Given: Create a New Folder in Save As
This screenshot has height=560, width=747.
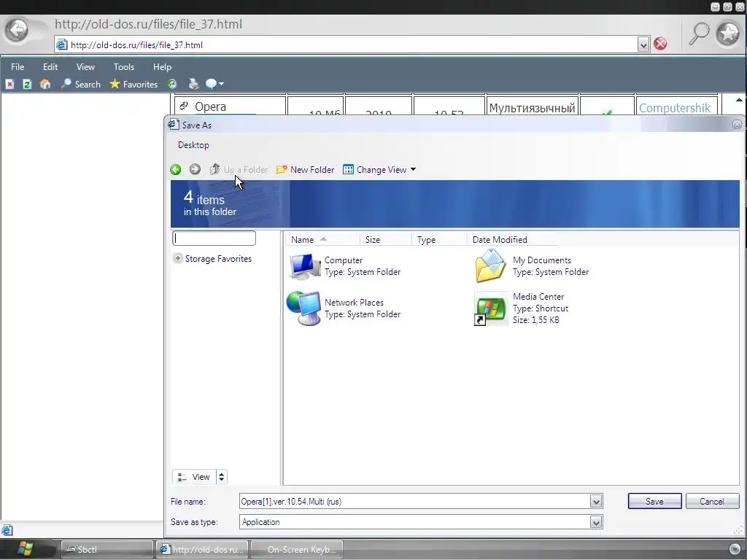Looking at the screenshot, I should point(305,169).
